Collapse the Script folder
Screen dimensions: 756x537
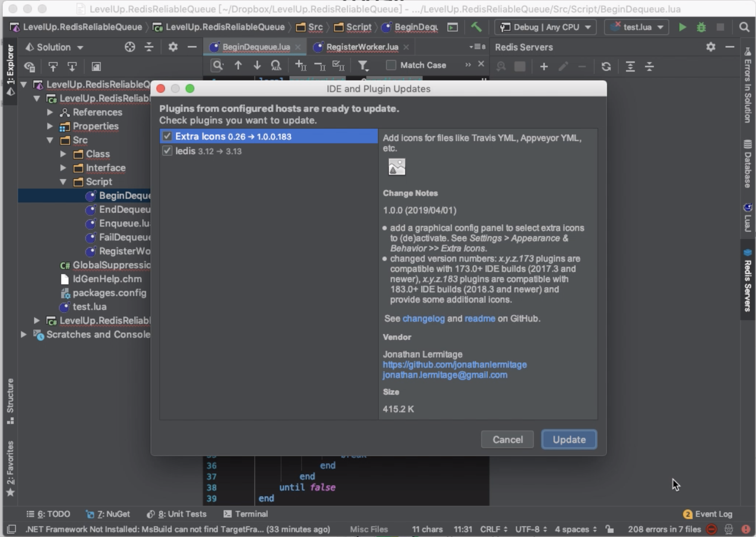click(x=63, y=182)
